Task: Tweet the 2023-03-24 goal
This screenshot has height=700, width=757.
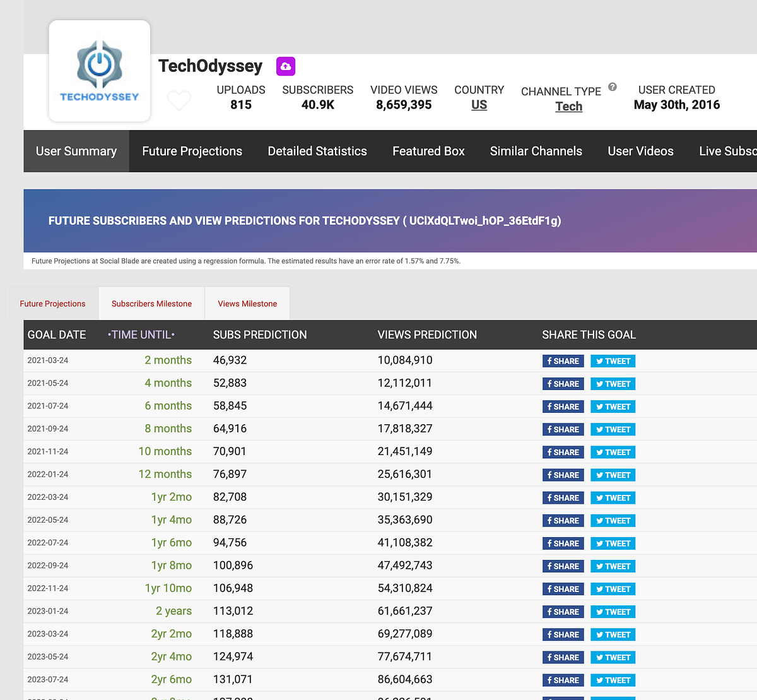Action: coord(613,634)
